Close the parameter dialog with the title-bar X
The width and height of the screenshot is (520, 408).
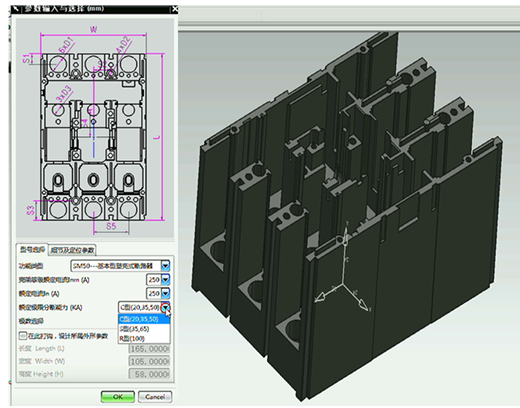click(175, 9)
